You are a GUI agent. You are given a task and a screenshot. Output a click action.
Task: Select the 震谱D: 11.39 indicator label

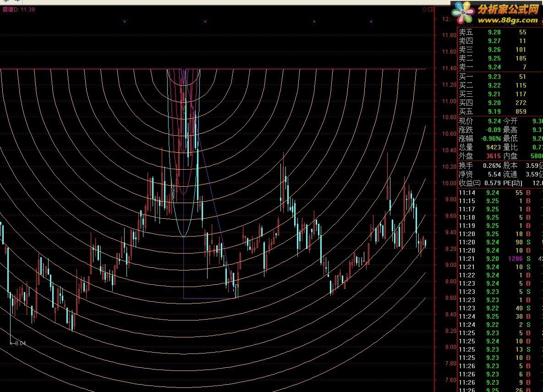click(x=19, y=9)
